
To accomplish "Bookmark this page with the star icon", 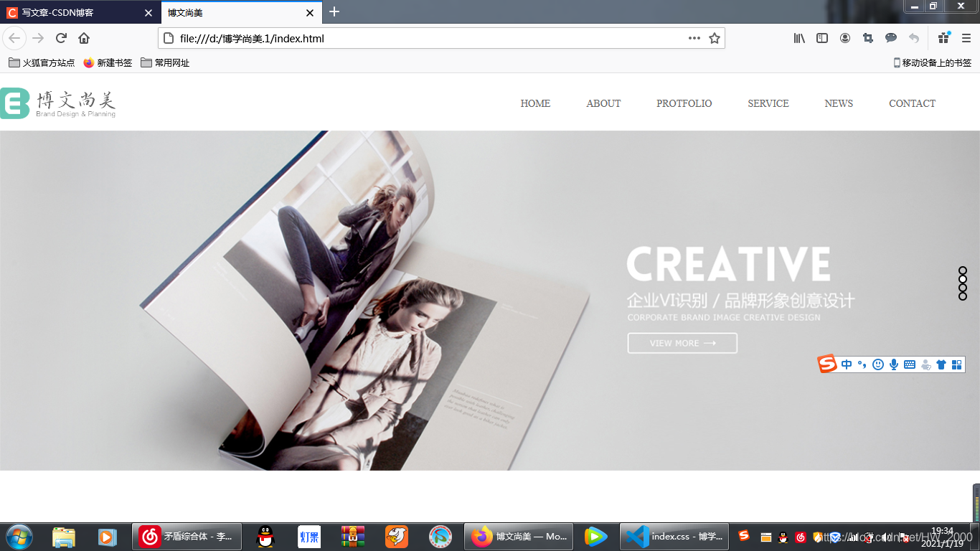I will click(715, 38).
